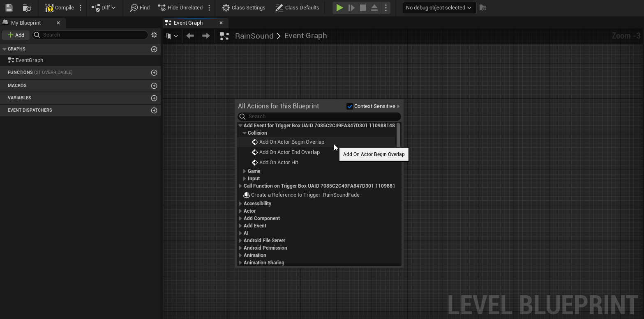Click the Find button
This screenshot has height=319, width=644.
point(140,7)
